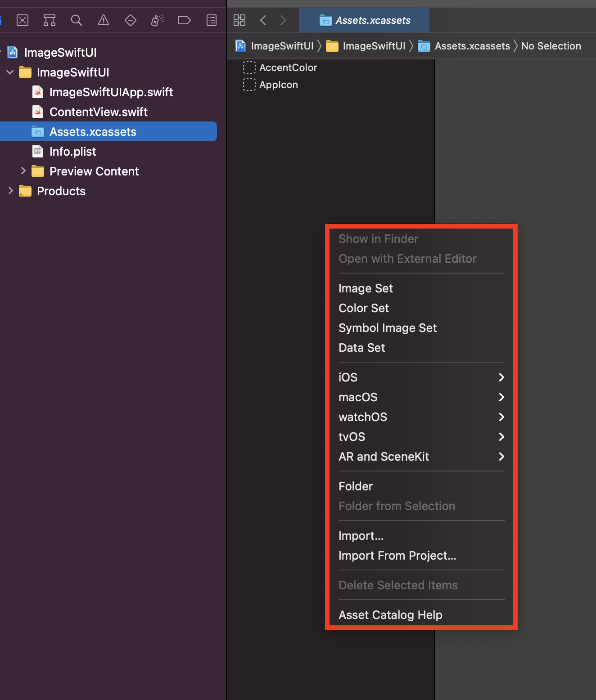The width and height of the screenshot is (596, 700).
Task: Open the Debug navigator spray icon
Action: click(x=158, y=20)
